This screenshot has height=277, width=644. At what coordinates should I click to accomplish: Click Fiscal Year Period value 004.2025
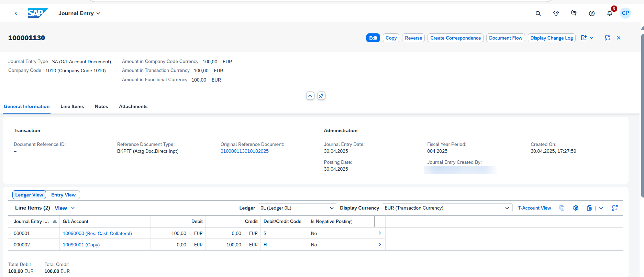coord(437,151)
